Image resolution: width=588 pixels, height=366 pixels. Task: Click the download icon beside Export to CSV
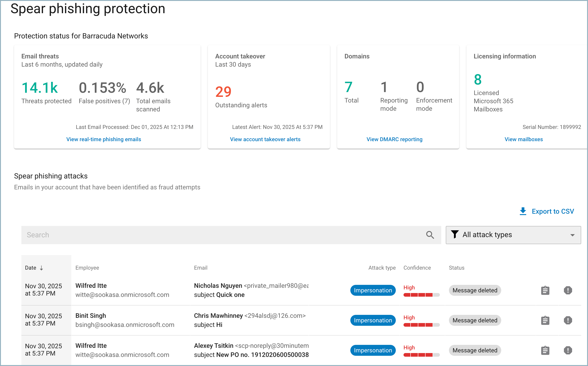pos(523,211)
